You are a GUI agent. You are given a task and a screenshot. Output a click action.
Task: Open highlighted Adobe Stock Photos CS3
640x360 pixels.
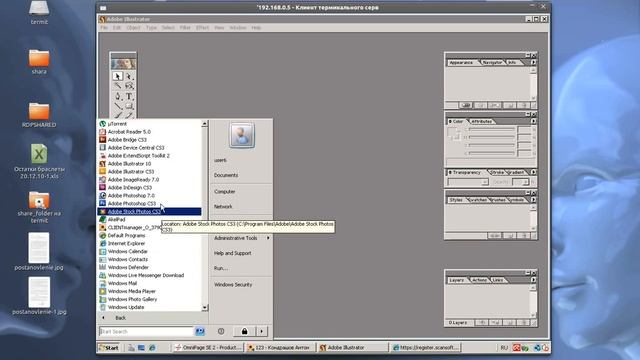coord(150,211)
